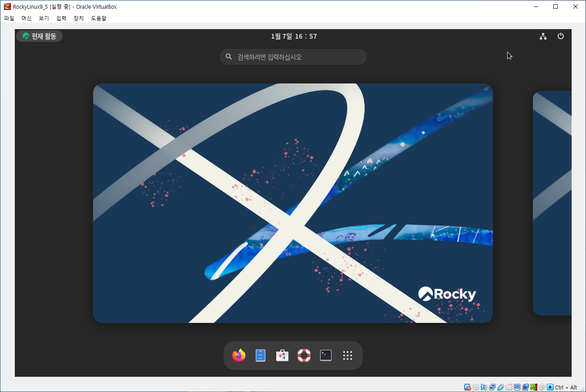Maximize the VirtualBox window

tap(556, 7)
